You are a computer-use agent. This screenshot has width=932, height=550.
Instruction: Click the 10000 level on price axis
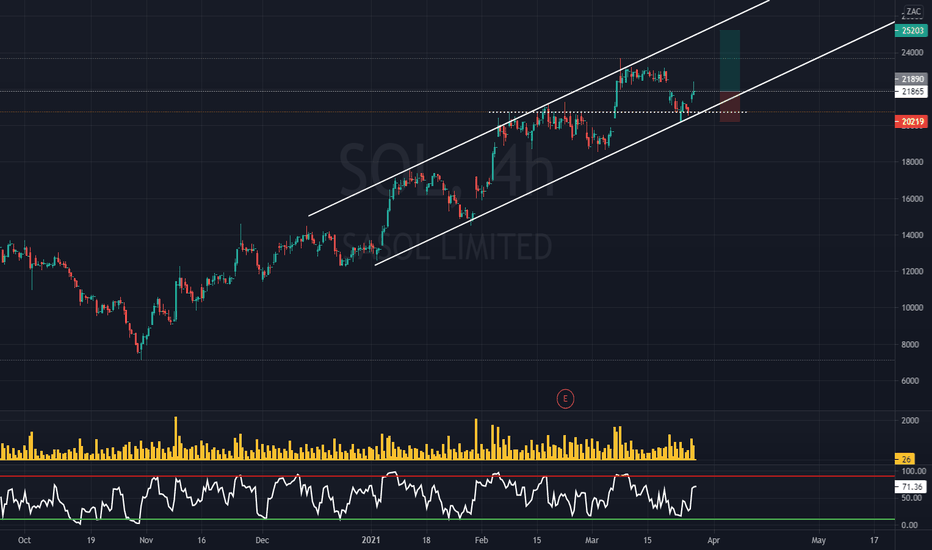tap(912, 307)
